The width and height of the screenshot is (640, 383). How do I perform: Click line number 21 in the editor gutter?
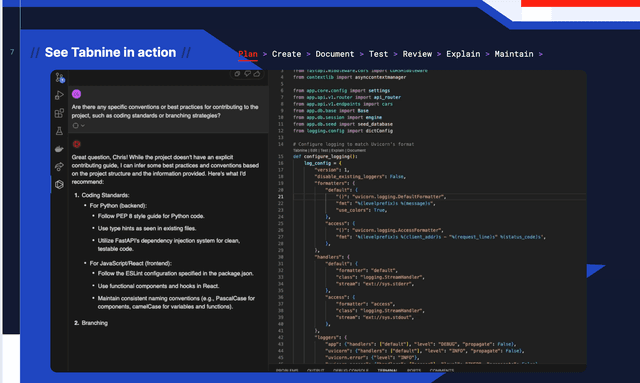pos(281,197)
